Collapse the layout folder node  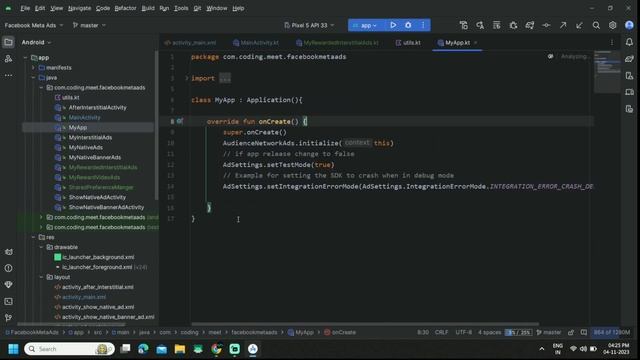(41, 277)
